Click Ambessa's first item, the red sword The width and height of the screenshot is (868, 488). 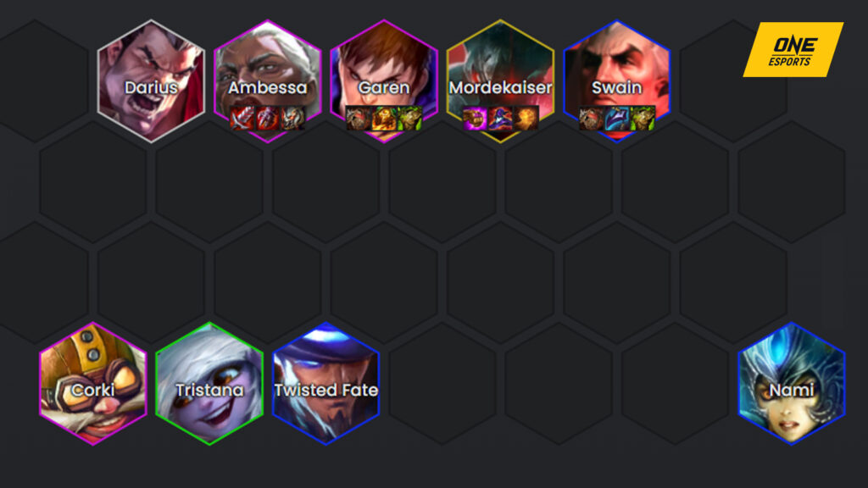(x=242, y=119)
